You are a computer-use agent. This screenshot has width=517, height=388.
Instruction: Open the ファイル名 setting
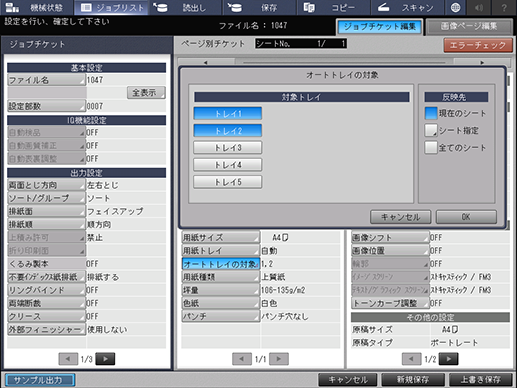[46, 80]
